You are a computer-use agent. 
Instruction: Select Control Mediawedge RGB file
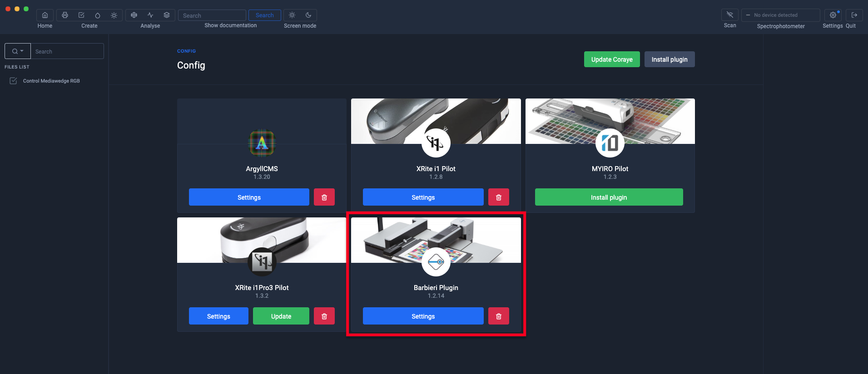(x=51, y=81)
